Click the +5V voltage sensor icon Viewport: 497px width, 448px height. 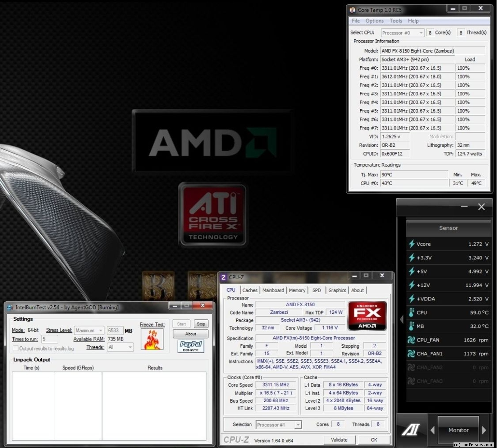412,271
